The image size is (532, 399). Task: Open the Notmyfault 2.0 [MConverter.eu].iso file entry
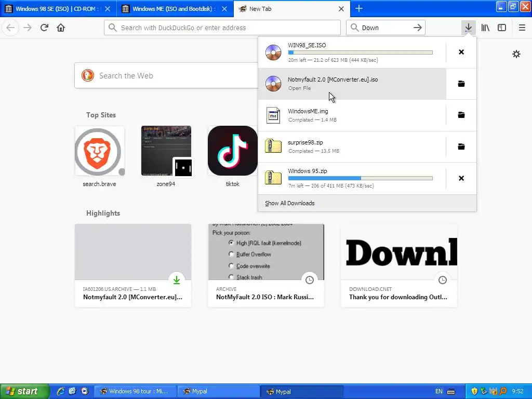pos(352,84)
